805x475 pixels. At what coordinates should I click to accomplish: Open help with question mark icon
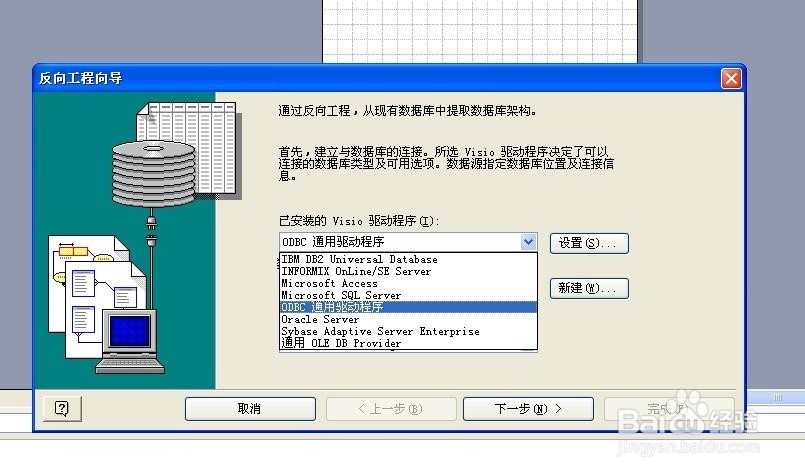(62, 409)
